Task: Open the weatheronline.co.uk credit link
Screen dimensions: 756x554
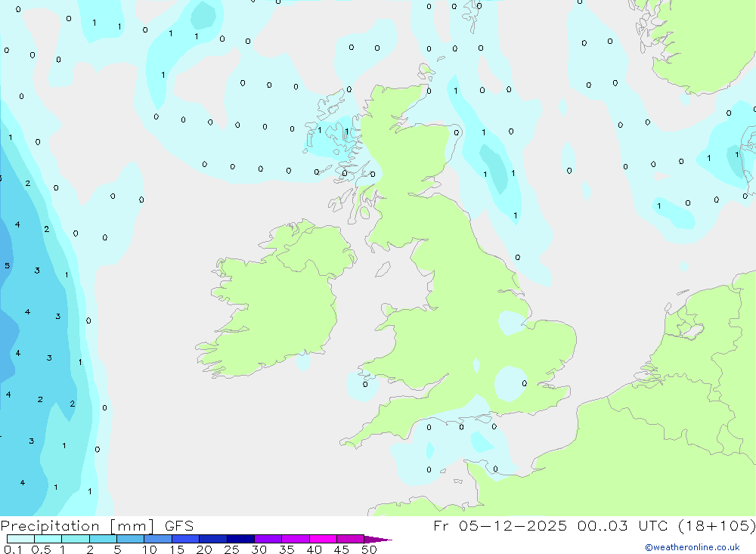Action: tap(692, 547)
